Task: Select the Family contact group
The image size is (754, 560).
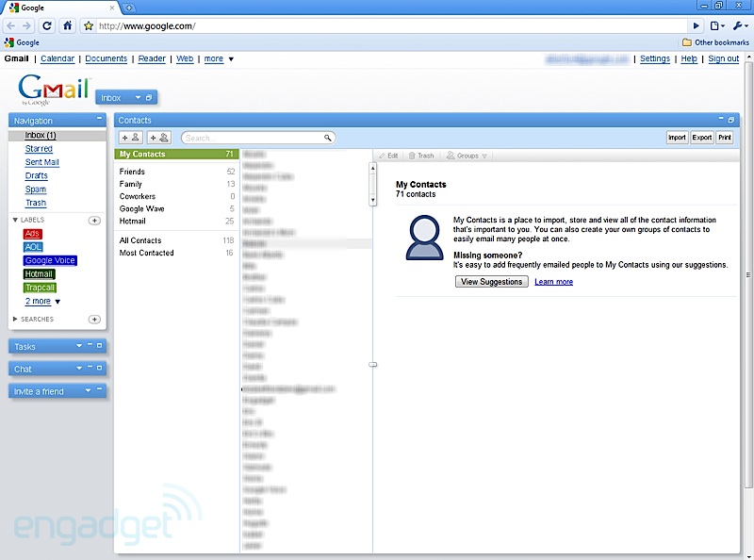Action: point(177,184)
